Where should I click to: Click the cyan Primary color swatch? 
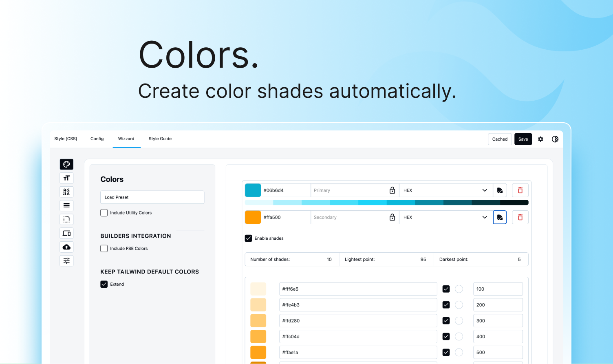[253, 190]
